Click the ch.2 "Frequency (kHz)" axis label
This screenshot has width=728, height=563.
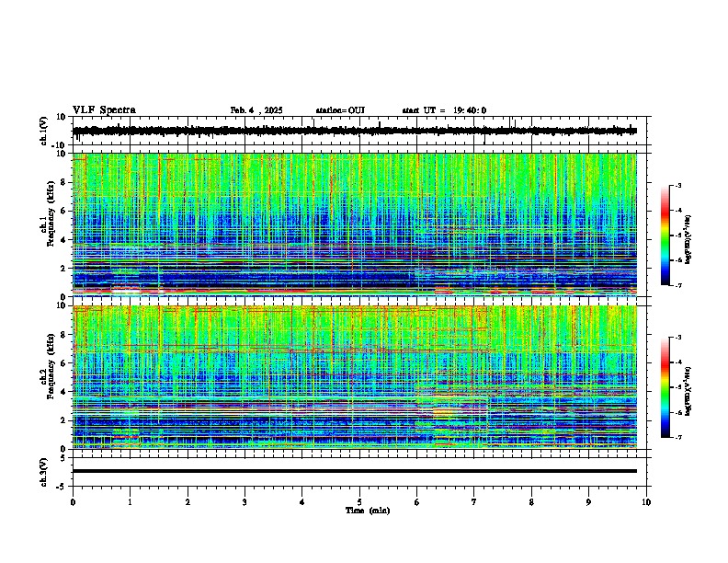[x=51, y=366]
